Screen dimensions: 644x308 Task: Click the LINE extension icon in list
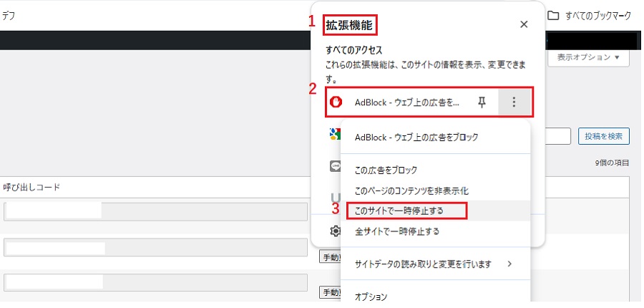335,166
